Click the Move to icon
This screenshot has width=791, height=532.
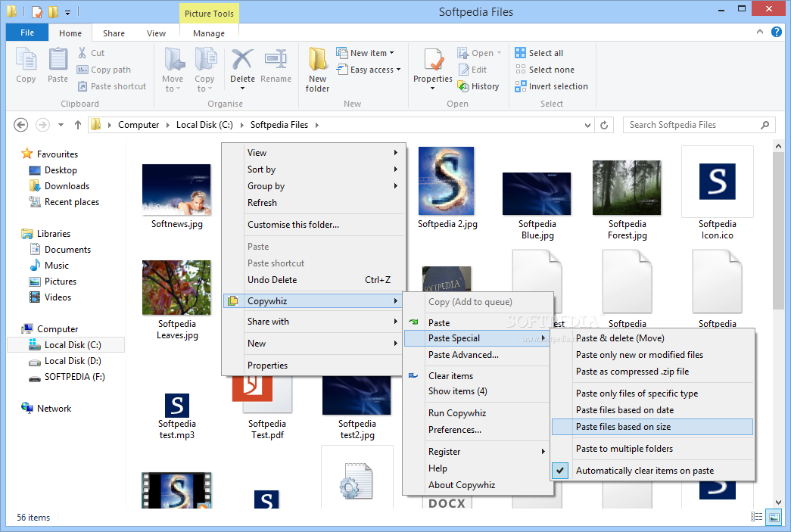(x=173, y=60)
